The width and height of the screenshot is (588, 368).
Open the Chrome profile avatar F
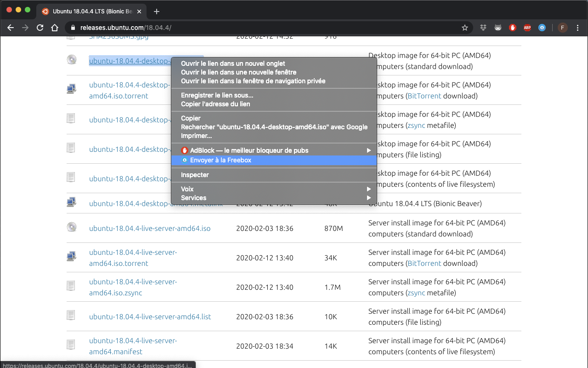pyautogui.click(x=562, y=28)
